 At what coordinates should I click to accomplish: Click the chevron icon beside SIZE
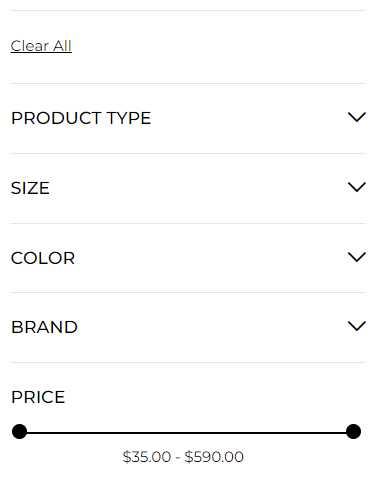coord(357,187)
